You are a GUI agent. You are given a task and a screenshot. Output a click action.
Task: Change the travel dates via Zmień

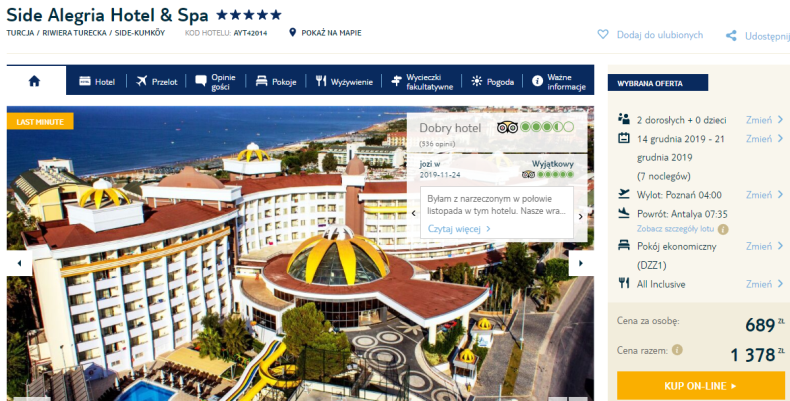coord(764,139)
